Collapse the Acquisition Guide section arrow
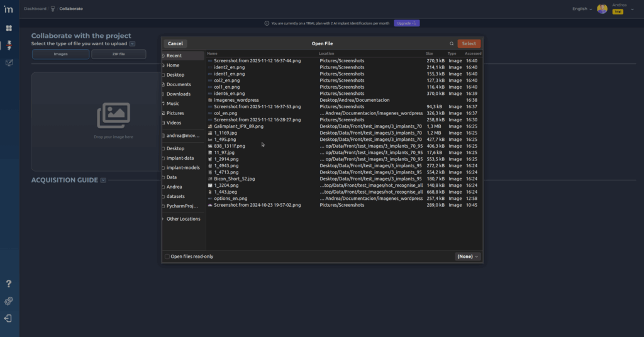This screenshot has height=337, width=644. [x=103, y=180]
